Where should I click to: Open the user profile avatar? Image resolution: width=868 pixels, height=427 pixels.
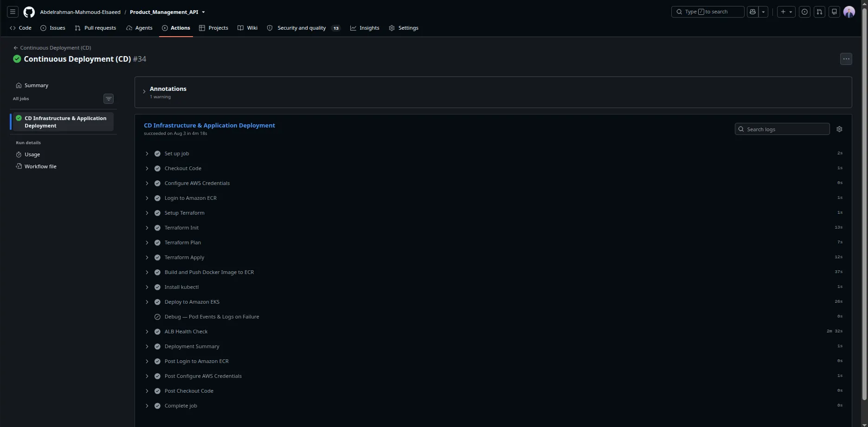849,12
